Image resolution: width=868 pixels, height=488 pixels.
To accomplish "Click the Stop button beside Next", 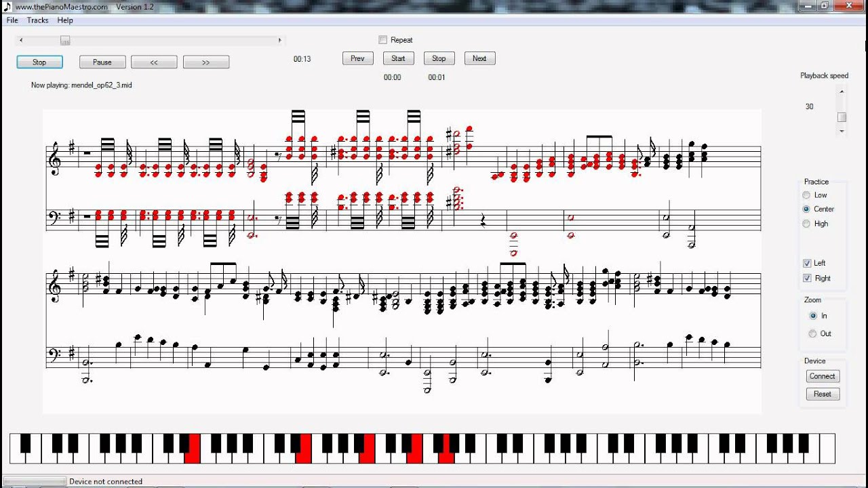I will click(439, 58).
